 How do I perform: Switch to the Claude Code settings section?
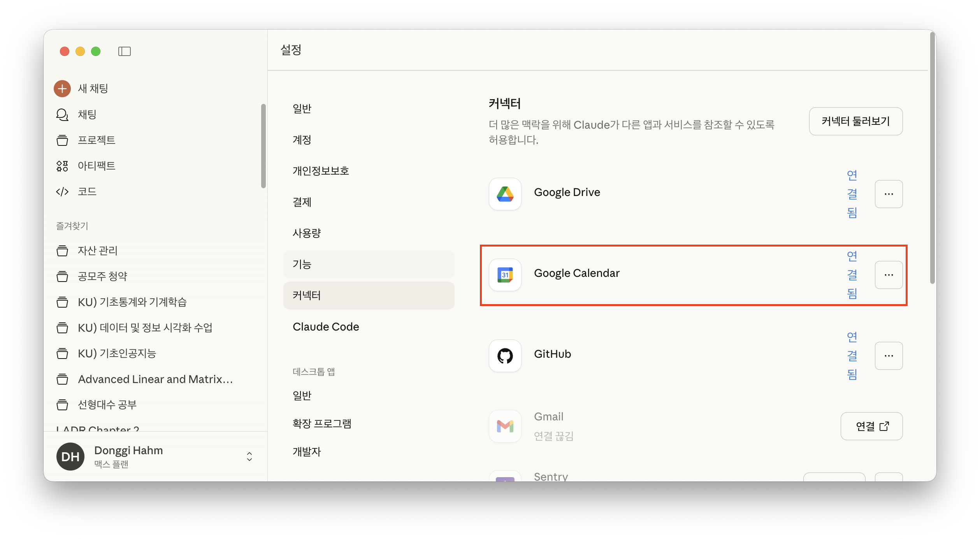coord(326,327)
